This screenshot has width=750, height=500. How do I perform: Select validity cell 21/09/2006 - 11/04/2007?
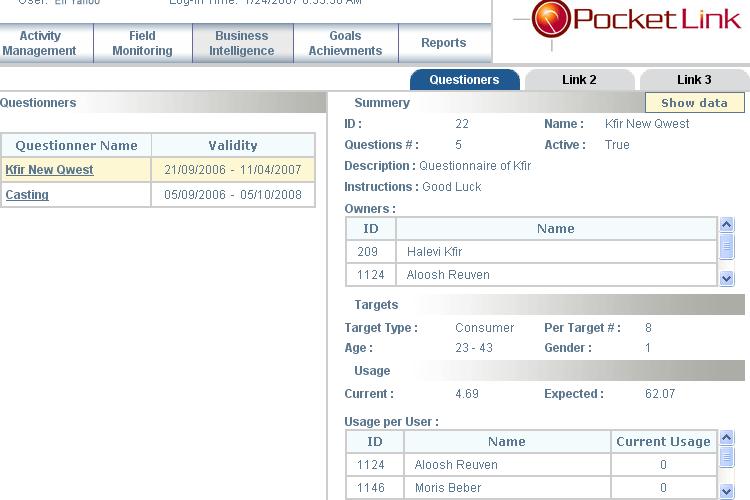tap(233, 170)
